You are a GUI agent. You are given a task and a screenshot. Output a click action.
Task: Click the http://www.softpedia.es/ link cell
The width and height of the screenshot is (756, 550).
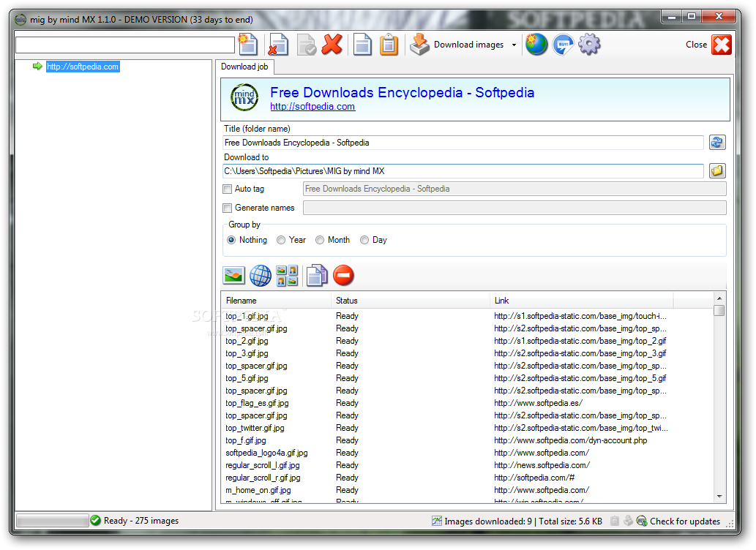point(538,404)
